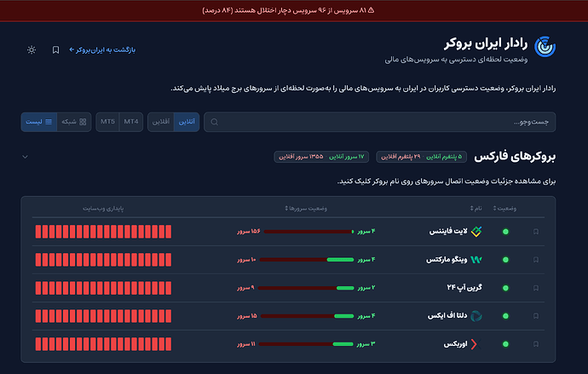
Task: Collapse the بروکرهای فارکس section chevron
Action: (25, 157)
